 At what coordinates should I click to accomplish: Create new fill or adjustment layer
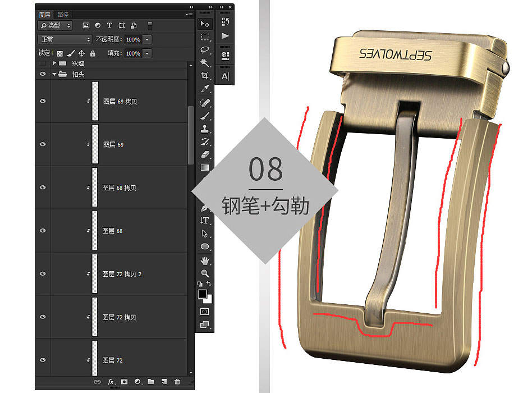coord(137,382)
